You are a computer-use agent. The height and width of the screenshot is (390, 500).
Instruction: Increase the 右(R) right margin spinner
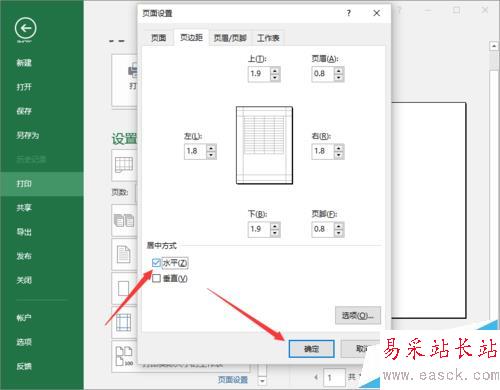coord(339,148)
